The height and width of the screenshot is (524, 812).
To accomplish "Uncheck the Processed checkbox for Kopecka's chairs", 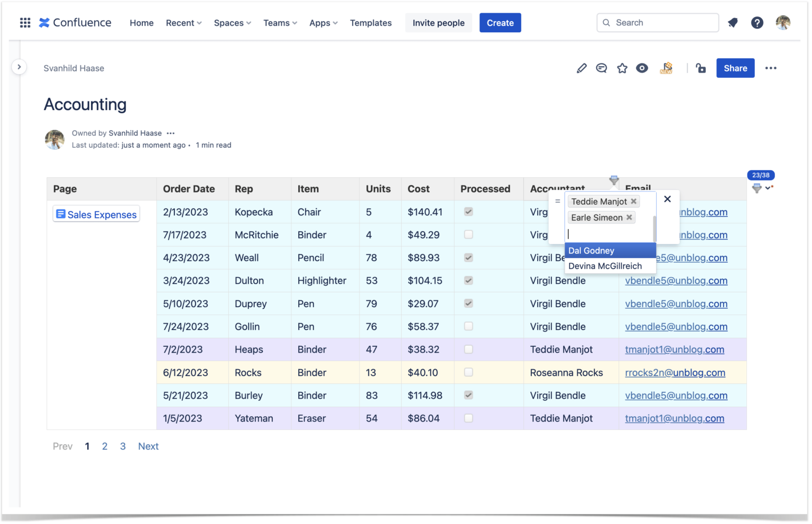I will (468, 212).
